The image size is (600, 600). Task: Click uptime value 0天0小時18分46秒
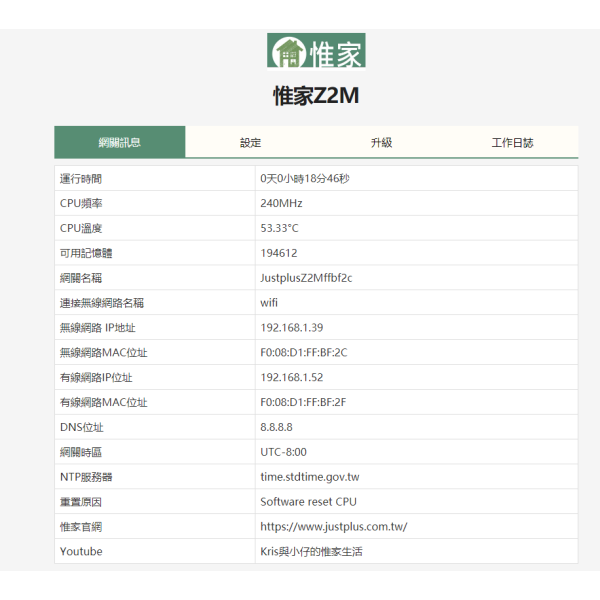tap(305, 179)
